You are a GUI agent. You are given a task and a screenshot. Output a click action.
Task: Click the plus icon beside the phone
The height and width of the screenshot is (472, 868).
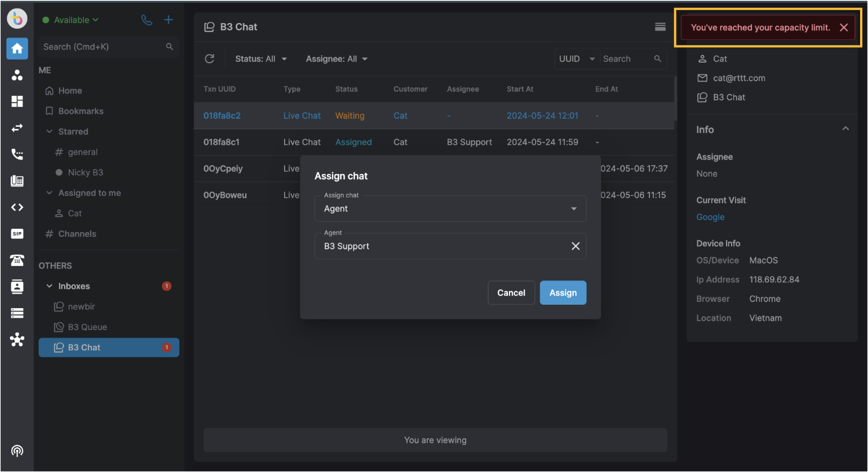[168, 20]
